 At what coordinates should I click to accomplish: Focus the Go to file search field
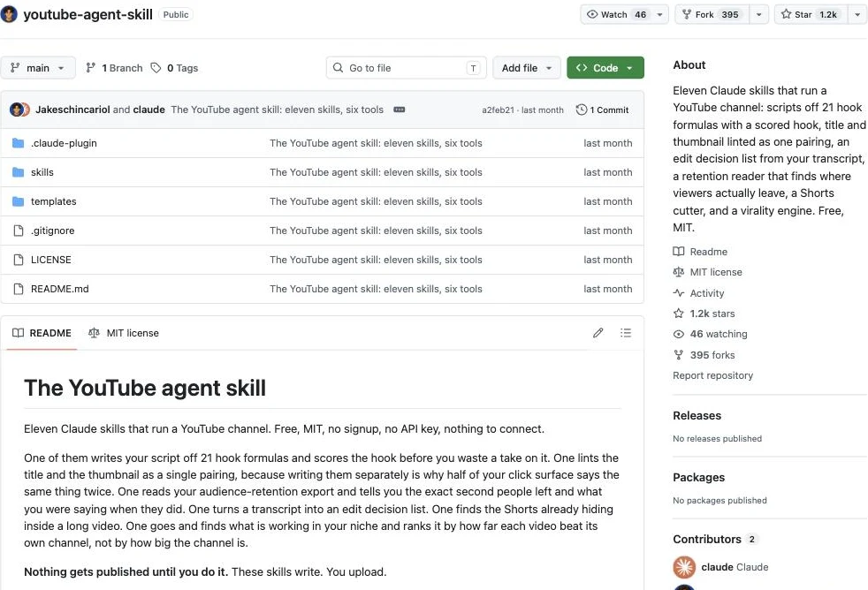pyautogui.click(x=406, y=68)
